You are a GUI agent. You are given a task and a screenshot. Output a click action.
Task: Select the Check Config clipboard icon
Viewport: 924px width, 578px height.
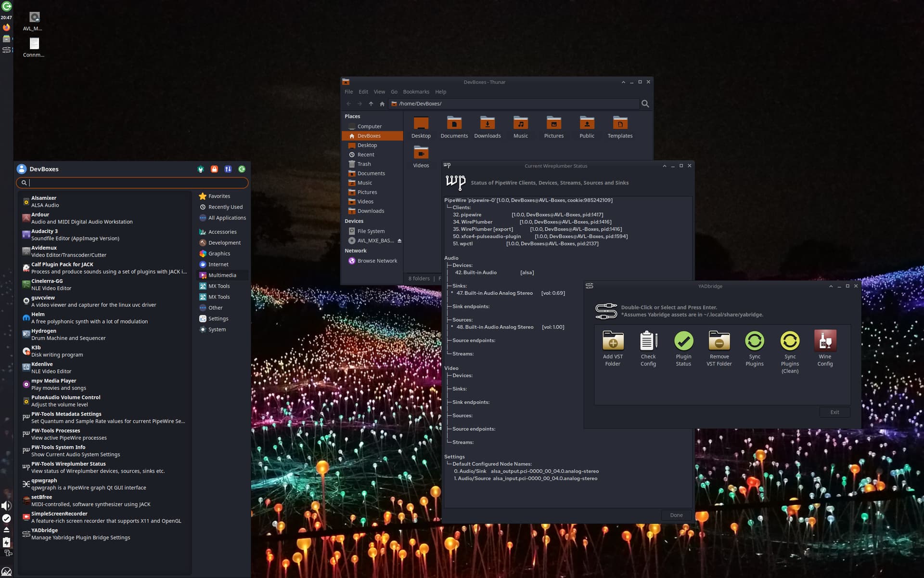click(648, 341)
